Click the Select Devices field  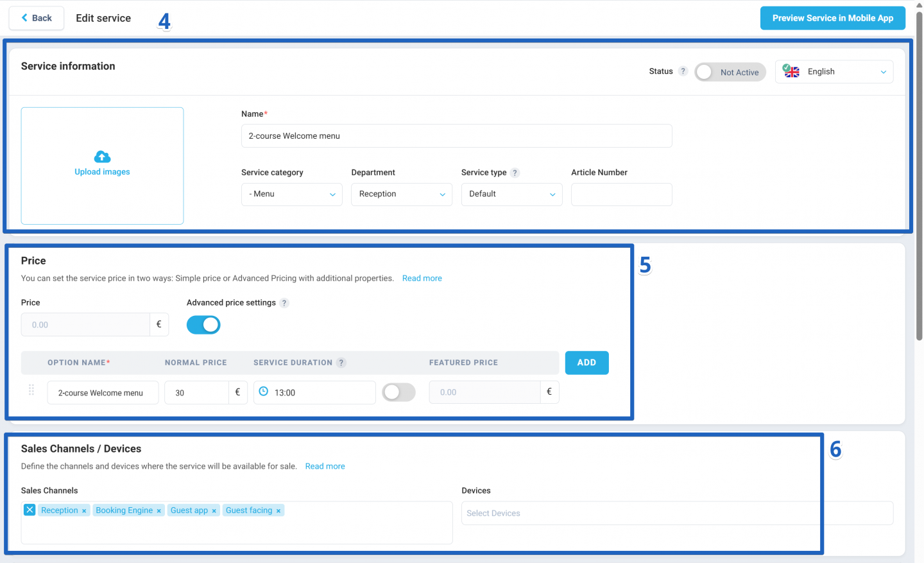677,514
